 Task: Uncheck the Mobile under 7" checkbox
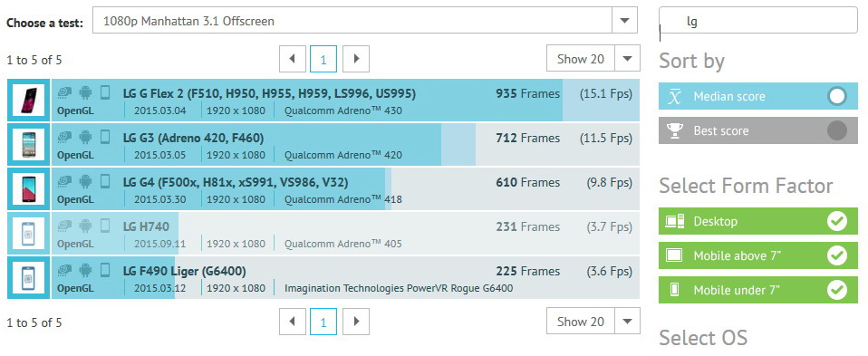tap(837, 290)
